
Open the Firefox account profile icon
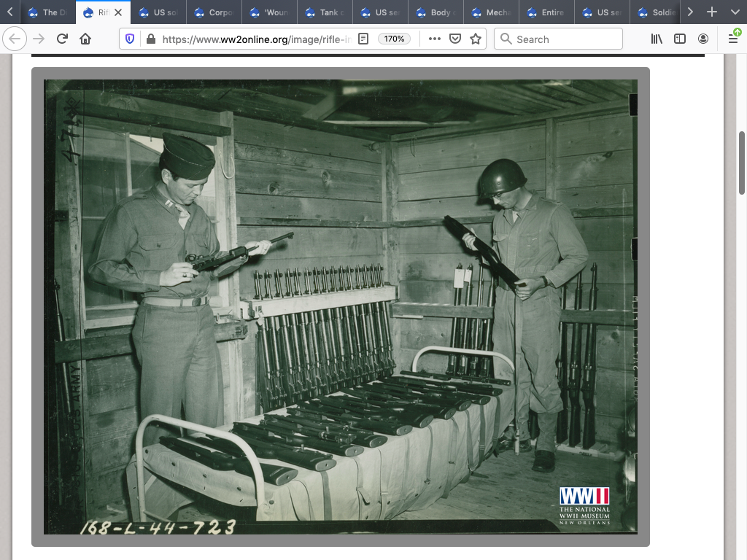(x=703, y=39)
